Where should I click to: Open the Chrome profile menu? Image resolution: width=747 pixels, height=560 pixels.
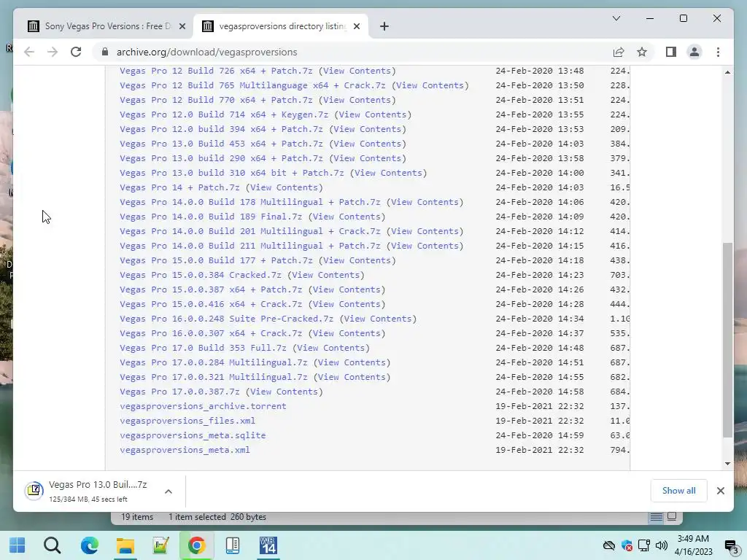point(694,52)
